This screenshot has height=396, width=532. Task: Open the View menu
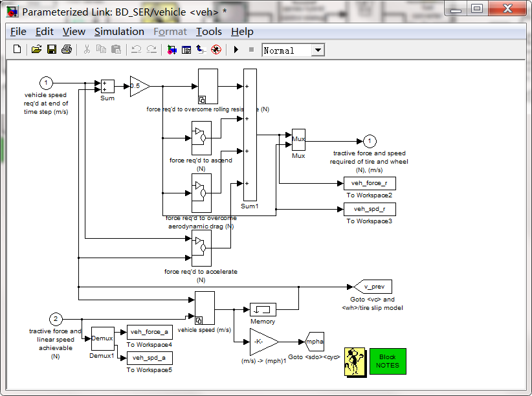pos(74,32)
